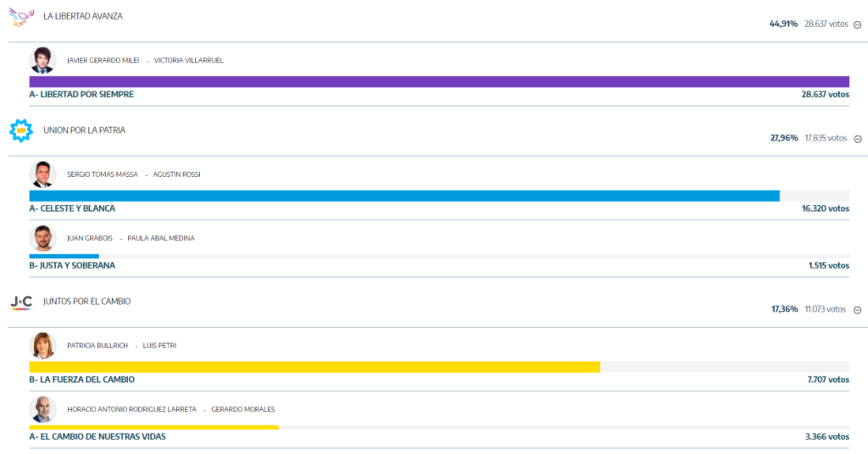Click the Union por la Patria sun logo
The height and width of the screenshot is (454, 868).
point(21,130)
